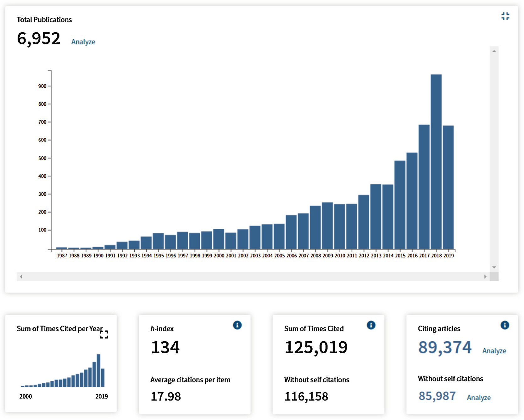Click the 2016 bar in publications chart
The height and width of the screenshot is (420, 524).
[x=412, y=201]
